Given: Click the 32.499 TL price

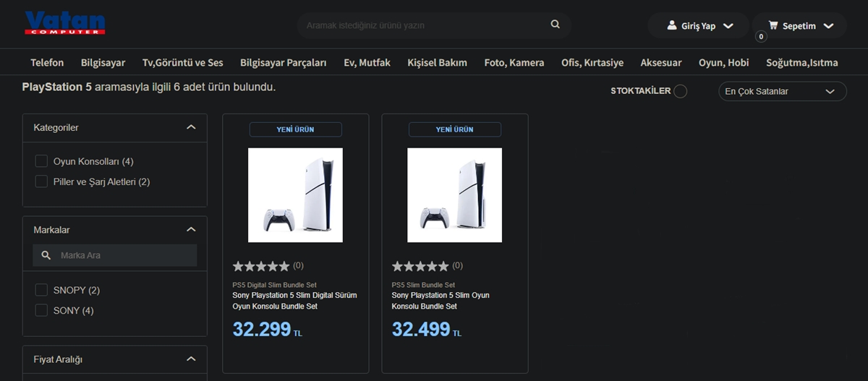Looking at the screenshot, I should pyautogui.click(x=427, y=329).
